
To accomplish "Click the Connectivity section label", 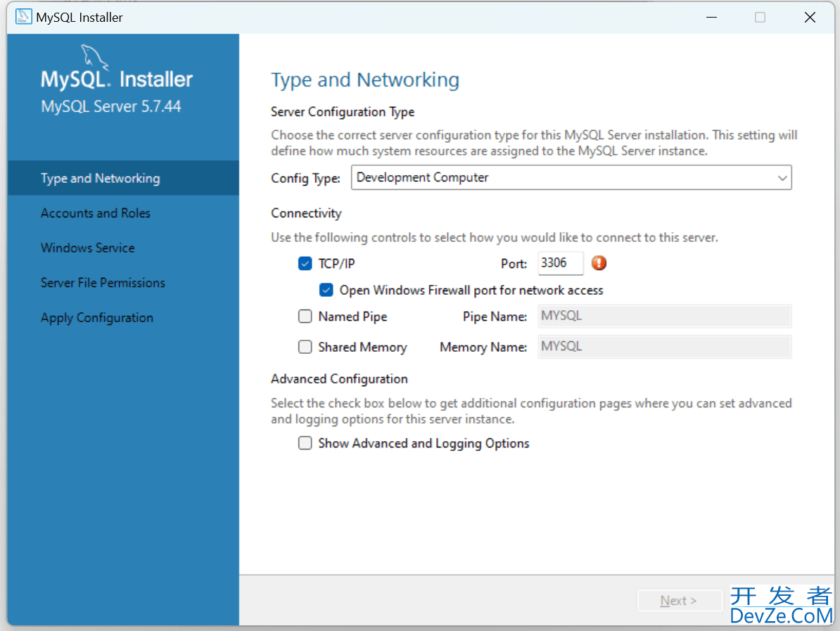I will 306,213.
